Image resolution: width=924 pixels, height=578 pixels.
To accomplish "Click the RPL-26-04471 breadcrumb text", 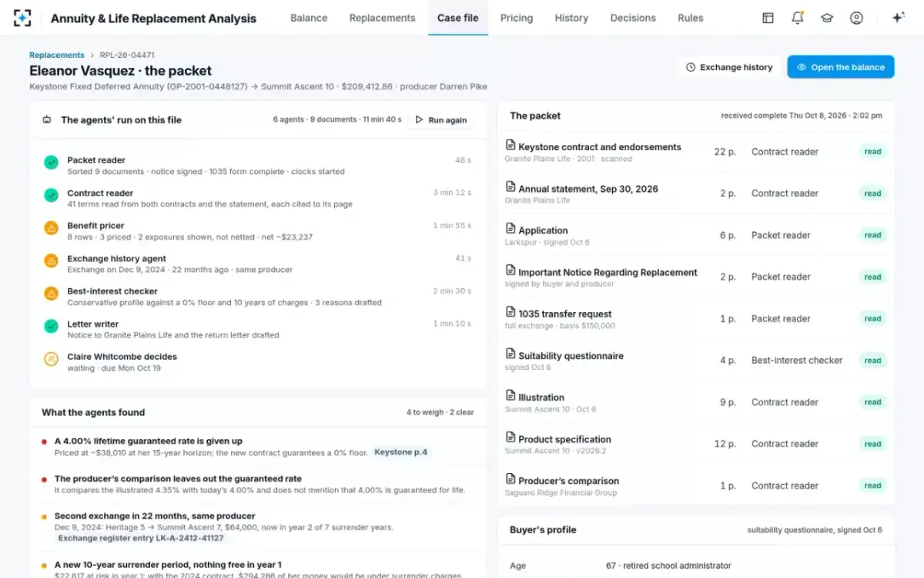I will click(127, 55).
